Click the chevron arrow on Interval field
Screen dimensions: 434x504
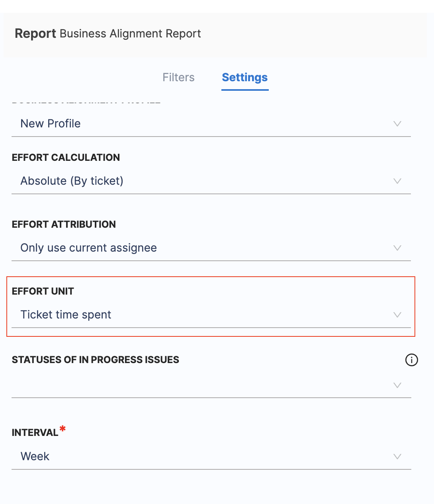coord(397,457)
